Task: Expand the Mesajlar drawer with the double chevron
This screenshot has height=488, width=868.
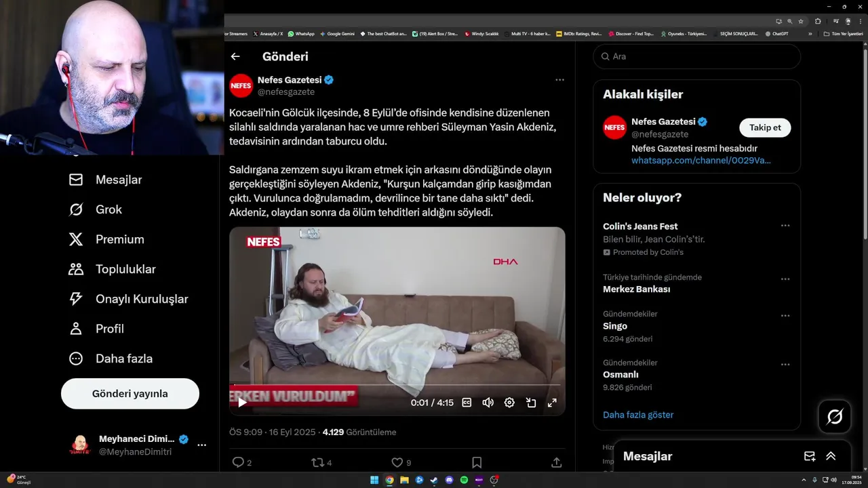Action: 831,456
